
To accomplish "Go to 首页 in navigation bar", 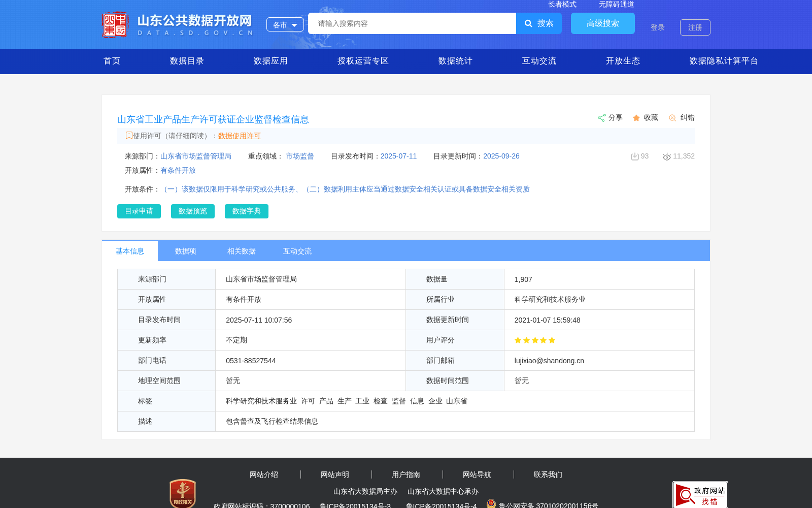I will coord(112,61).
